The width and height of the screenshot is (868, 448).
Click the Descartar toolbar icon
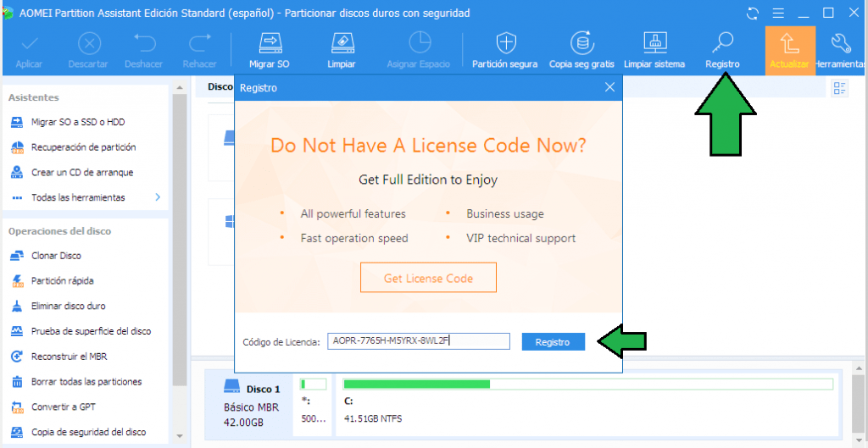88,44
